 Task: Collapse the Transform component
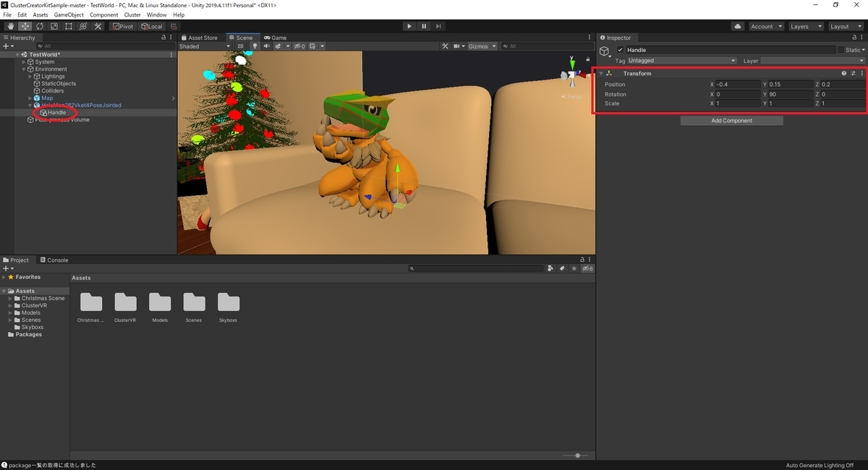pos(601,74)
